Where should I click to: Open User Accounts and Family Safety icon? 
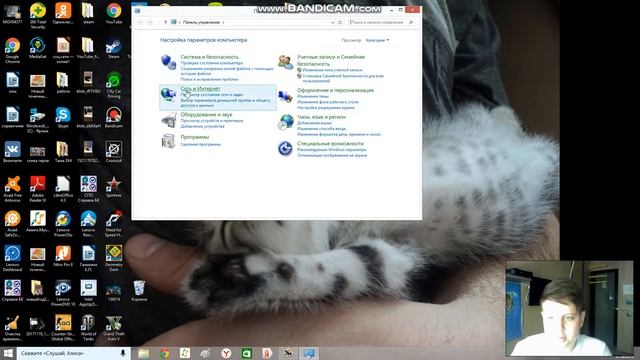[285, 62]
